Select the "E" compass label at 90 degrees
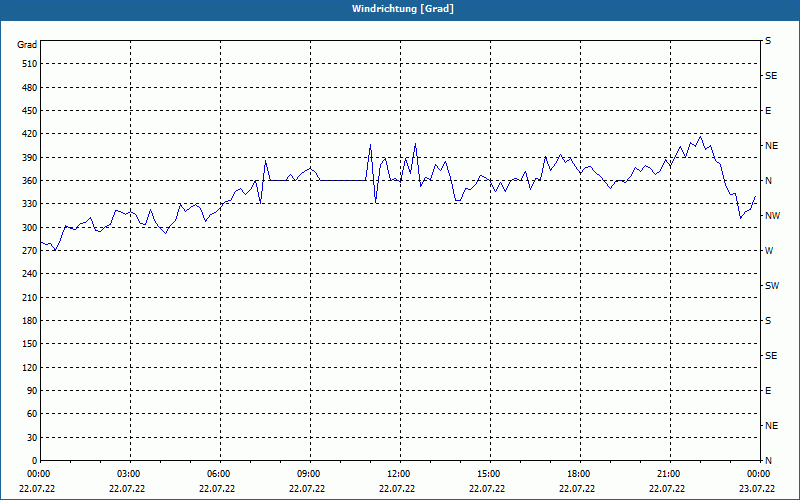Screen dimensions: 800x500 pyautogui.click(x=768, y=391)
